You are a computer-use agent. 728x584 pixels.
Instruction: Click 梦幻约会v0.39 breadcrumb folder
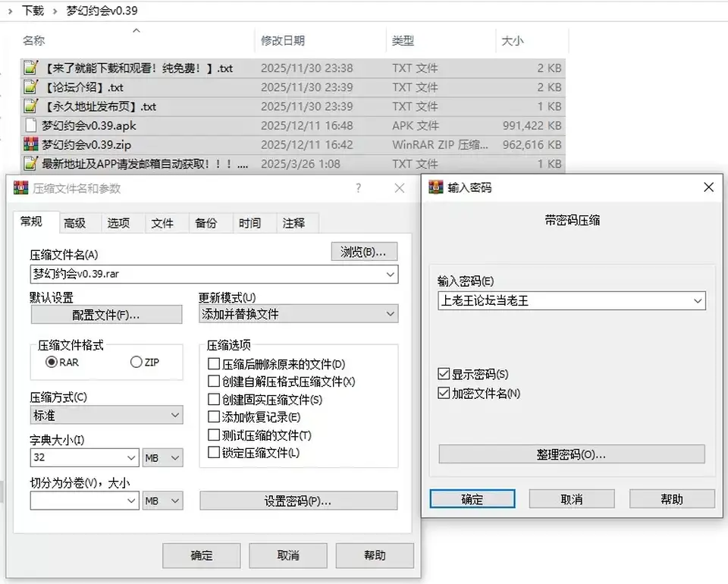tap(102, 10)
